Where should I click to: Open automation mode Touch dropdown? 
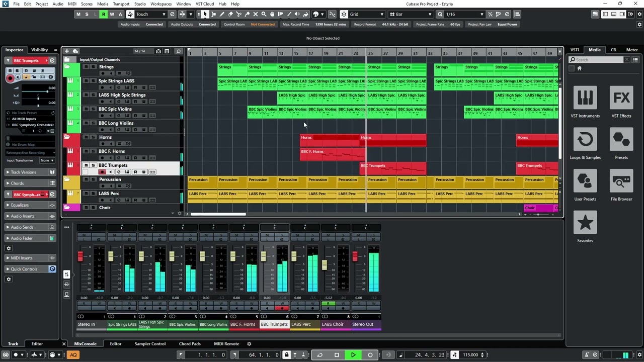pos(151,14)
